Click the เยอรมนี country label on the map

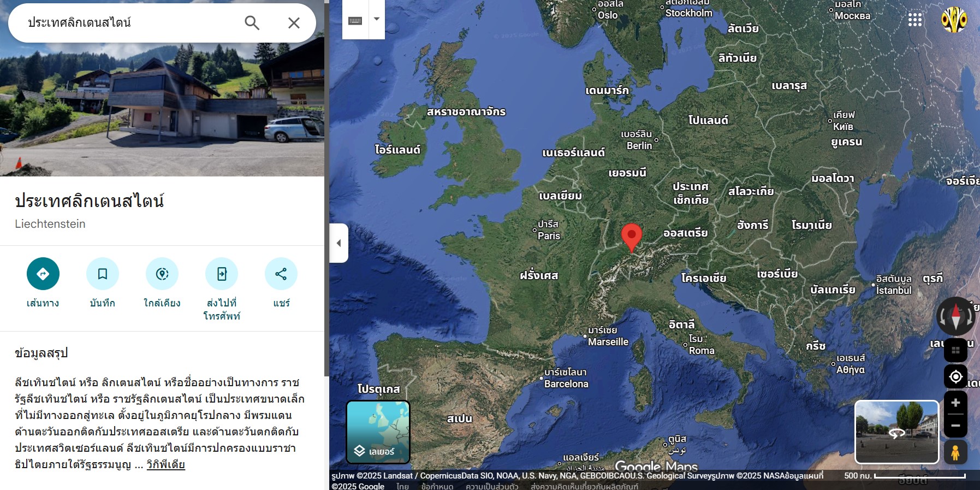pyautogui.click(x=627, y=173)
